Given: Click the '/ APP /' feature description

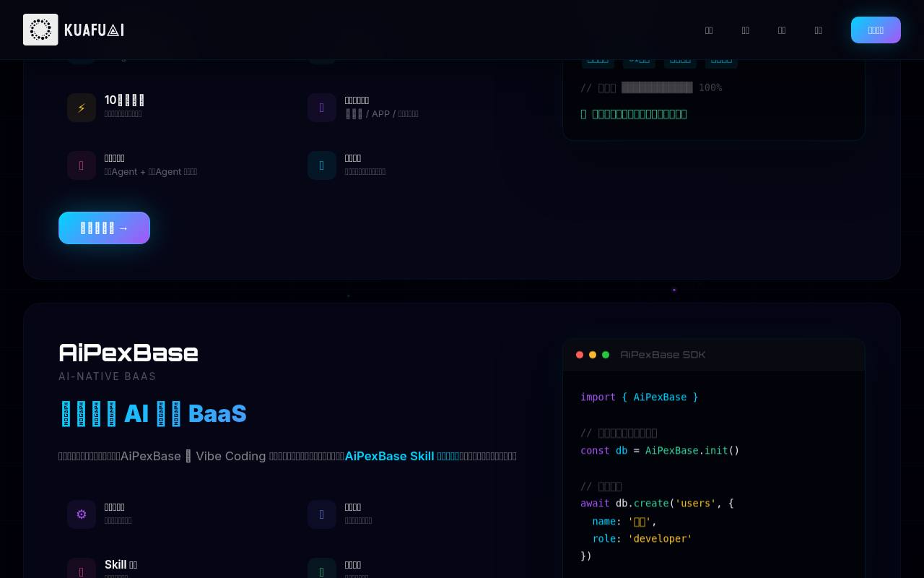Looking at the screenshot, I should [382, 114].
